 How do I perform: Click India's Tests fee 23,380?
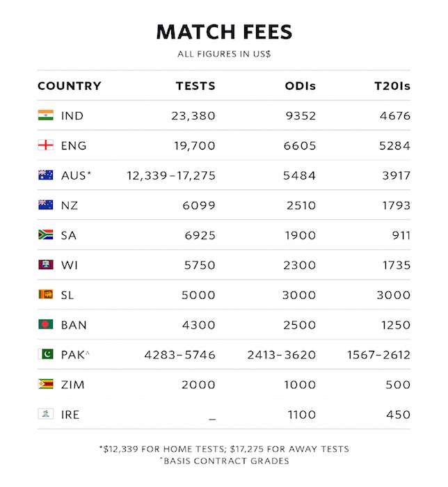193,116
